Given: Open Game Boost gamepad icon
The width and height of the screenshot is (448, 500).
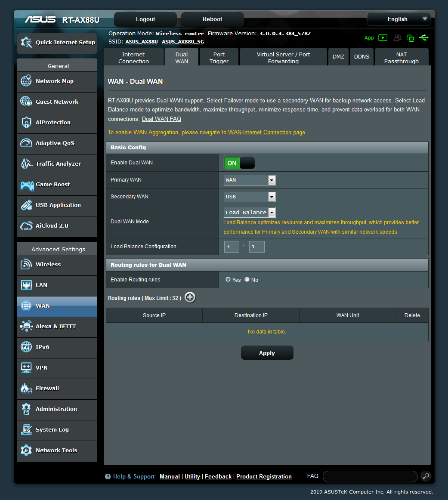Looking at the screenshot, I should tap(27, 185).
